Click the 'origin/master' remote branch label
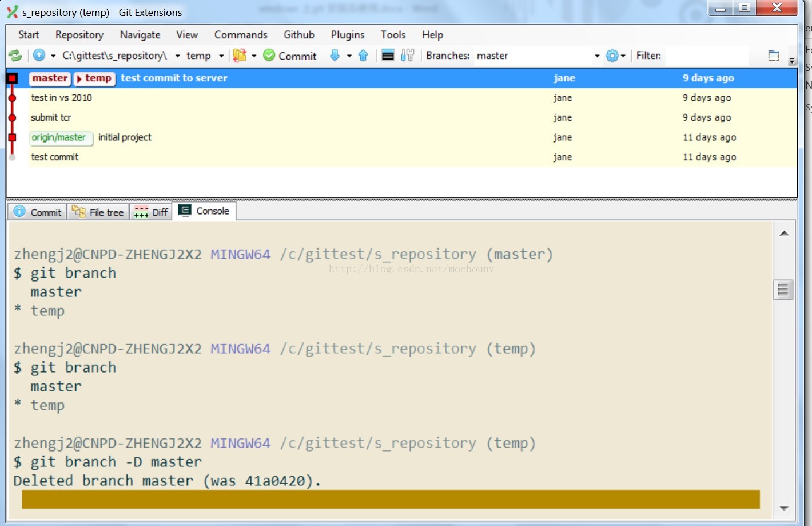This screenshot has width=812, height=526. coord(60,137)
